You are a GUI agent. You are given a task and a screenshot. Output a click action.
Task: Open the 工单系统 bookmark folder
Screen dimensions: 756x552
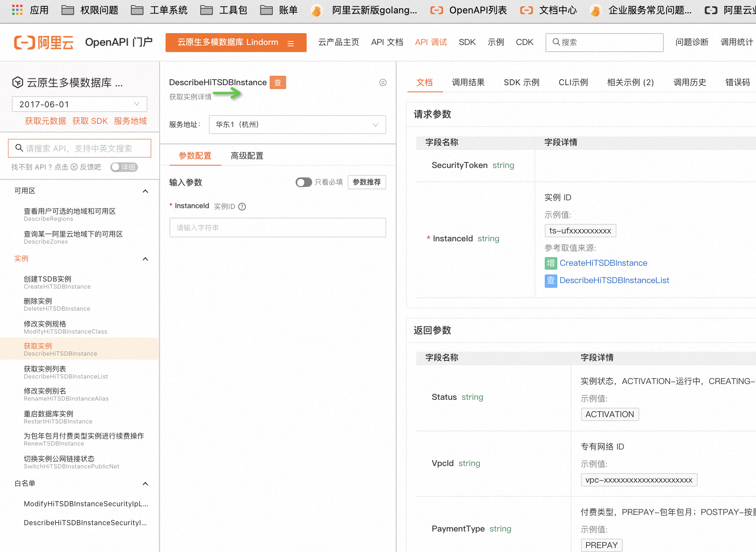point(159,10)
